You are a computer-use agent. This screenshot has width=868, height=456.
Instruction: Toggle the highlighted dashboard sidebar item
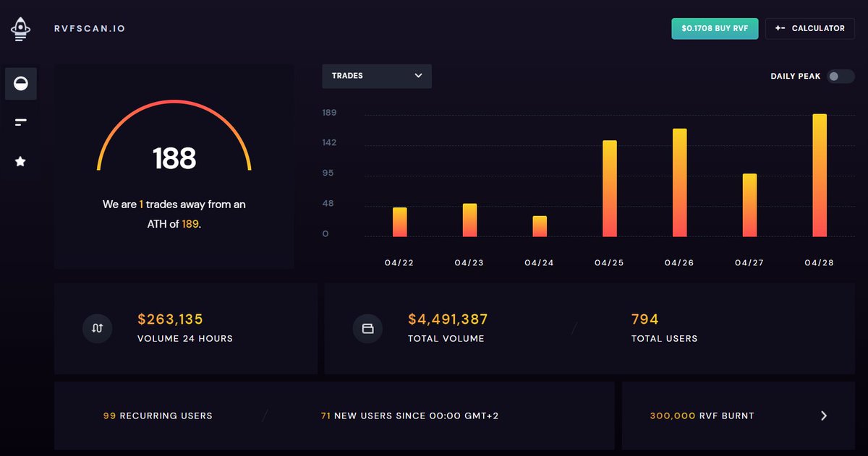(x=20, y=84)
